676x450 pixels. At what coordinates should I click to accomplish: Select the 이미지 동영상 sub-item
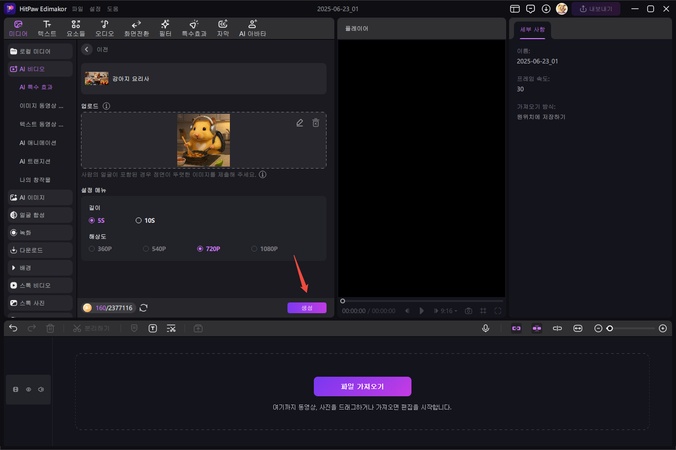41,106
